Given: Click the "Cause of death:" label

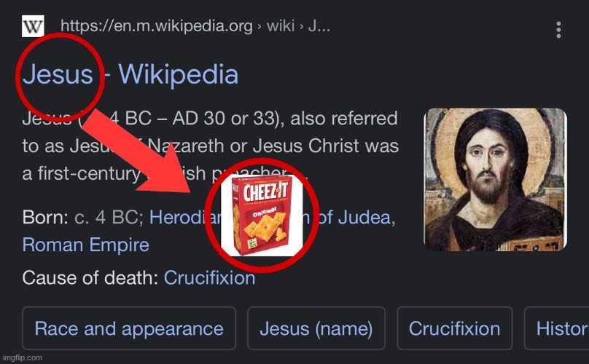Looking at the screenshot, I should tap(90, 277).
